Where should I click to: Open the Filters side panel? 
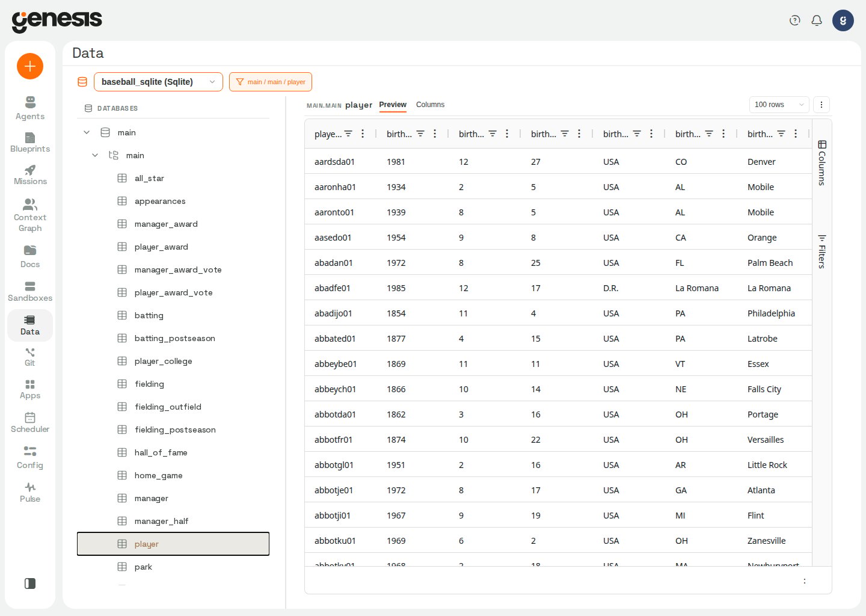pos(822,251)
